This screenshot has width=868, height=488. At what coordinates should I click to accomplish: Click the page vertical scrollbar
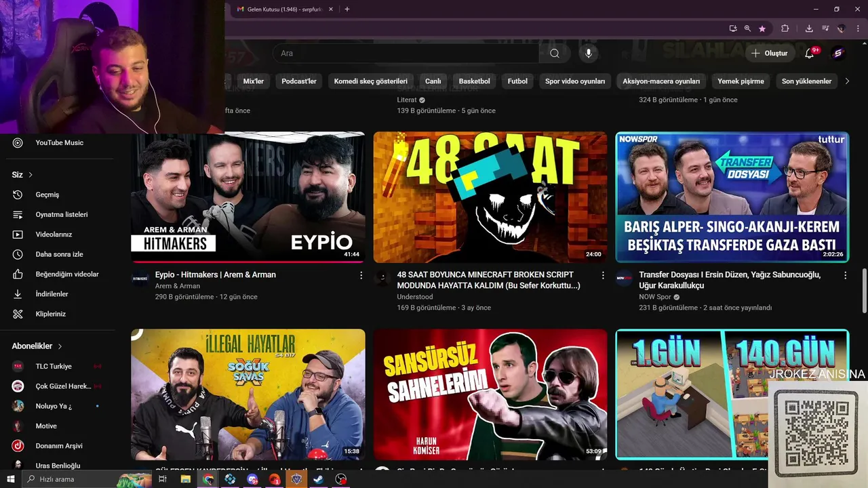pyautogui.click(x=864, y=289)
